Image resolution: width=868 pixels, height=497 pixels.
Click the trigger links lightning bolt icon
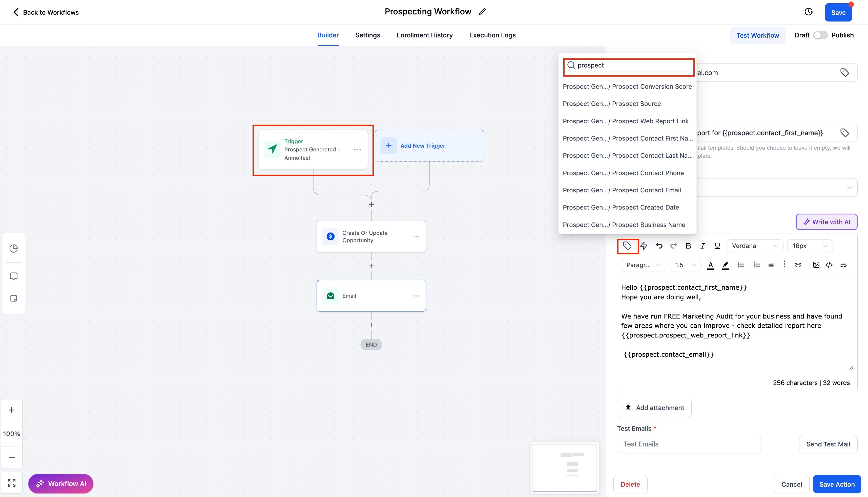tap(644, 246)
